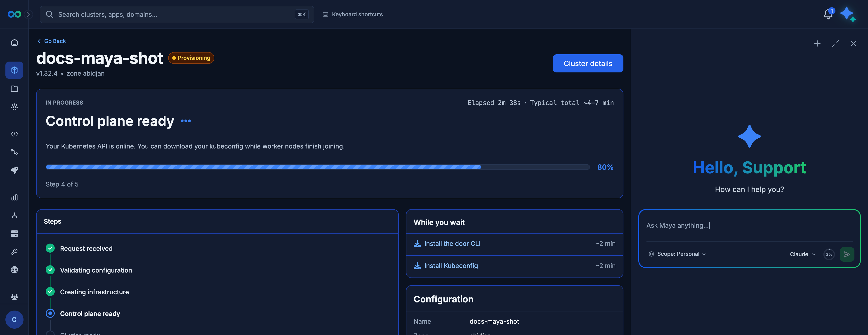Click the infinity logo icon
Screen dimensions: 868x335
14,14
